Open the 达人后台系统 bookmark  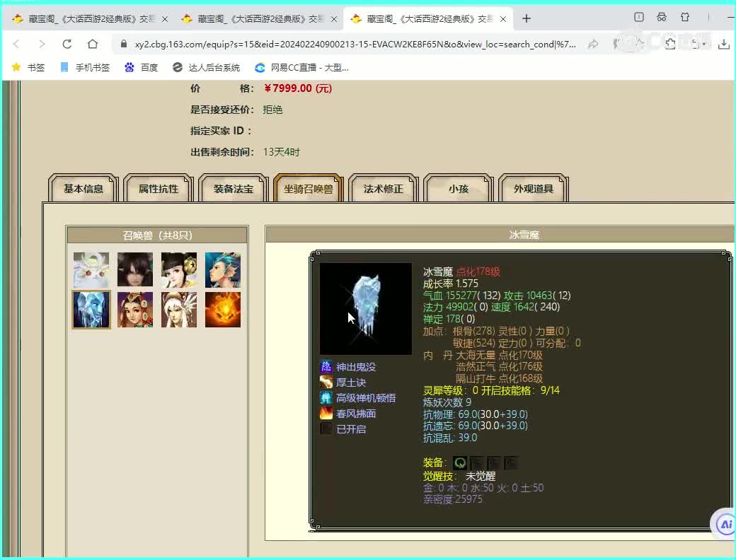(x=206, y=68)
